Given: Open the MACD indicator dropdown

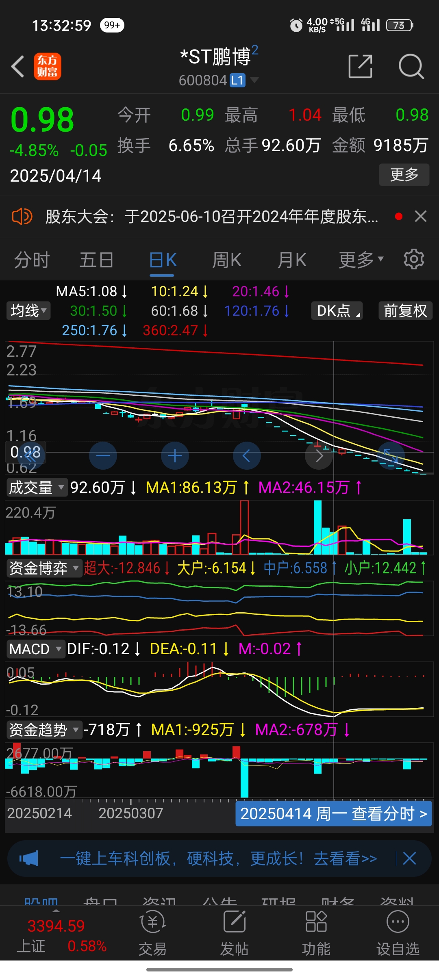Looking at the screenshot, I should pos(35,649).
